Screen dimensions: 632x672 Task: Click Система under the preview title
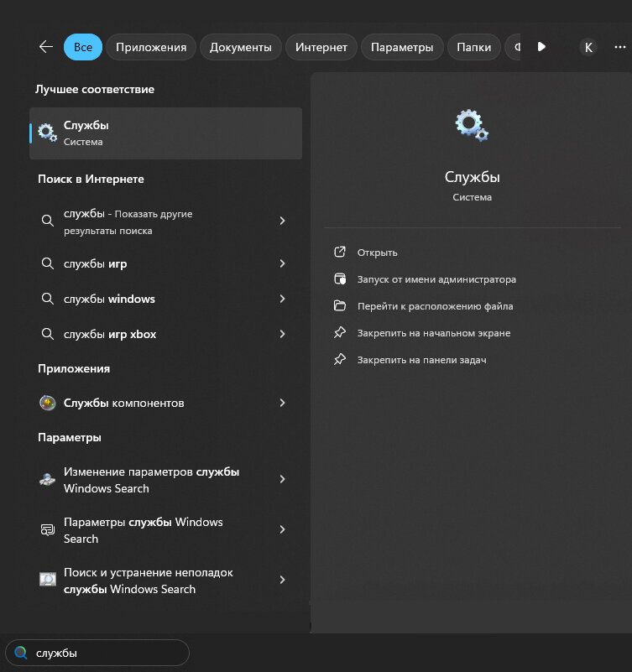[472, 197]
